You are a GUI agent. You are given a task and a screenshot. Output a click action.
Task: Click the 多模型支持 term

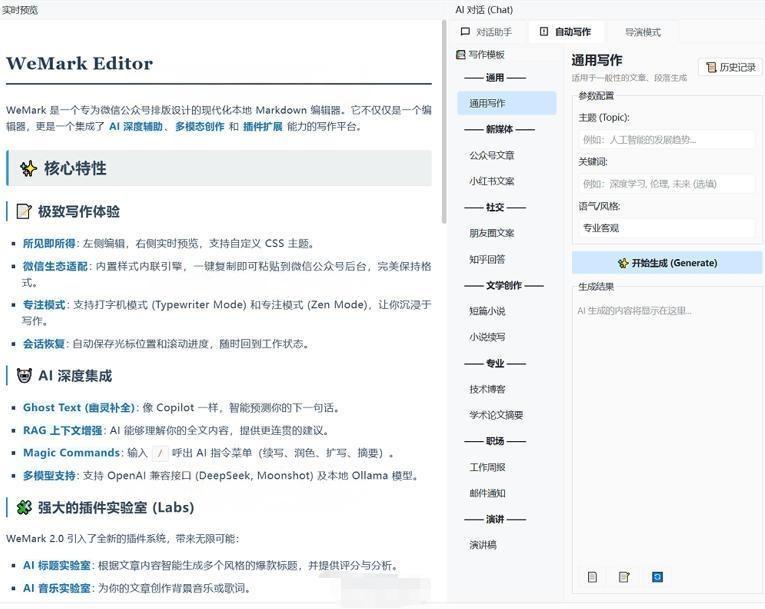coord(49,476)
